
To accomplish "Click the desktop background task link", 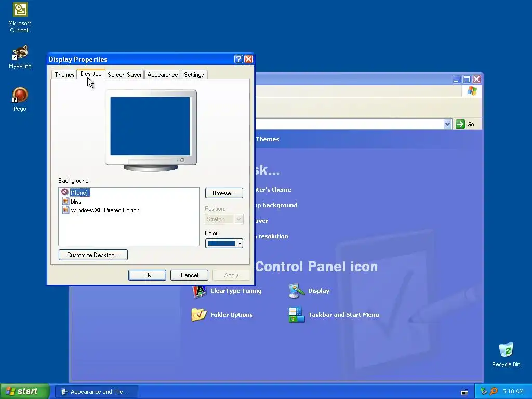I will point(276,205).
